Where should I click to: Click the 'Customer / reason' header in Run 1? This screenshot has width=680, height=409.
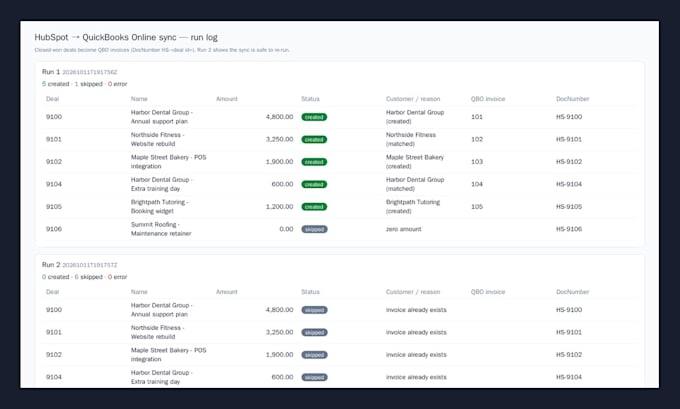pyautogui.click(x=413, y=99)
